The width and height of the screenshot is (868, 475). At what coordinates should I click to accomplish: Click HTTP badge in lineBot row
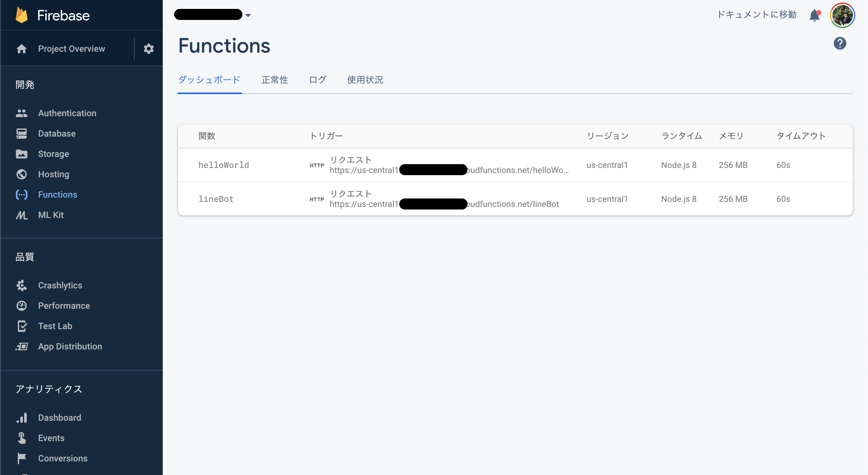click(x=317, y=199)
